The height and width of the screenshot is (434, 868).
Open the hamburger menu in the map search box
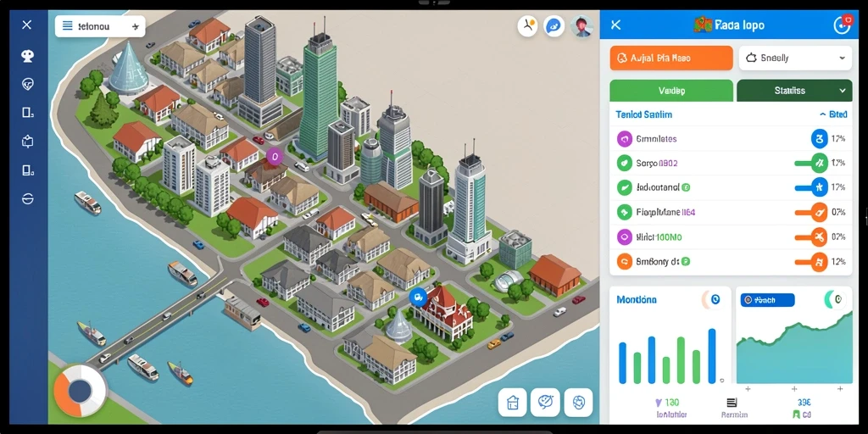click(68, 26)
